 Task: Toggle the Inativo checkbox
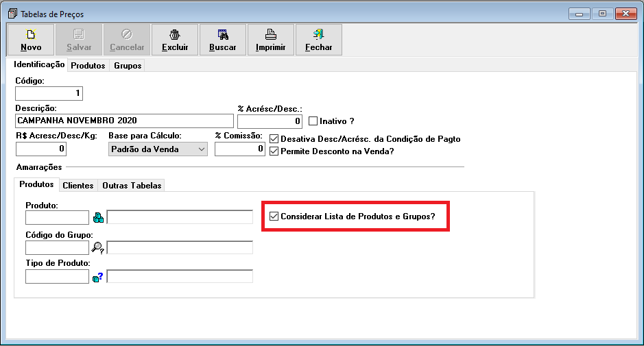pyautogui.click(x=313, y=121)
